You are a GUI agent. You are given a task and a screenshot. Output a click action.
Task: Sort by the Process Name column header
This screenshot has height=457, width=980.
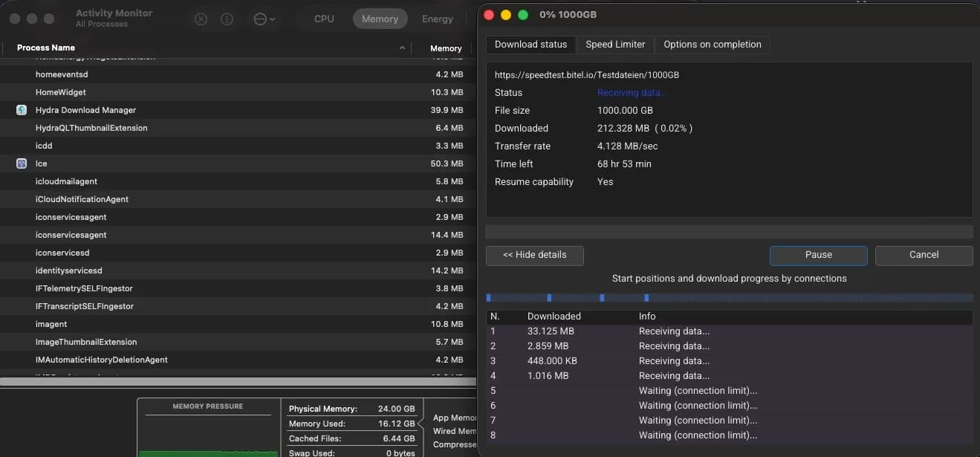pyautogui.click(x=46, y=48)
